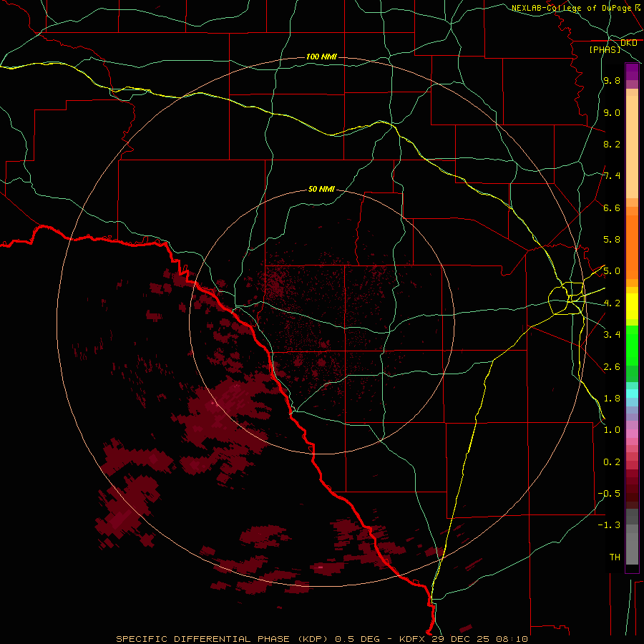This screenshot has height=644, width=644.
Task: Click the 5.8 value on color scale
Action: [x=612, y=240]
